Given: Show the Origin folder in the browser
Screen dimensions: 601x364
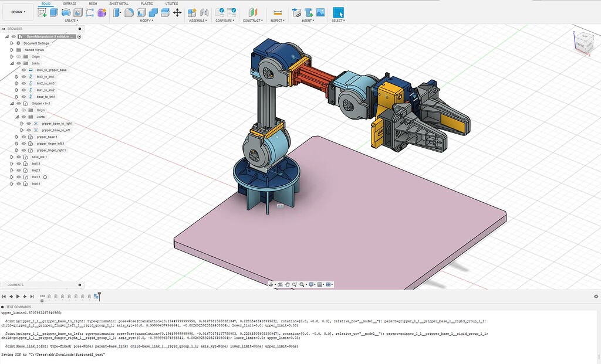Looking at the screenshot, I should point(19,57).
